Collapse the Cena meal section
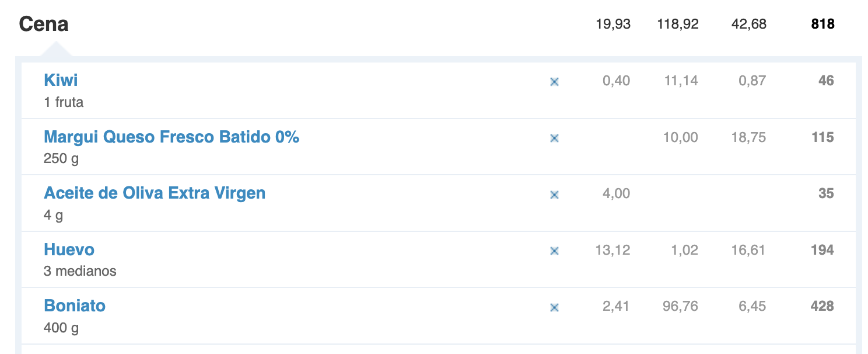Image resolution: width=868 pixels, height=354 pixels. (44, 24)
